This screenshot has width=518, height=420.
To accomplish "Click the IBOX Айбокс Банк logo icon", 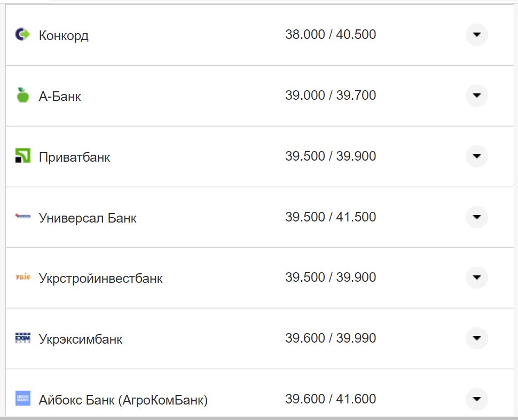I will tap(22, 399).
